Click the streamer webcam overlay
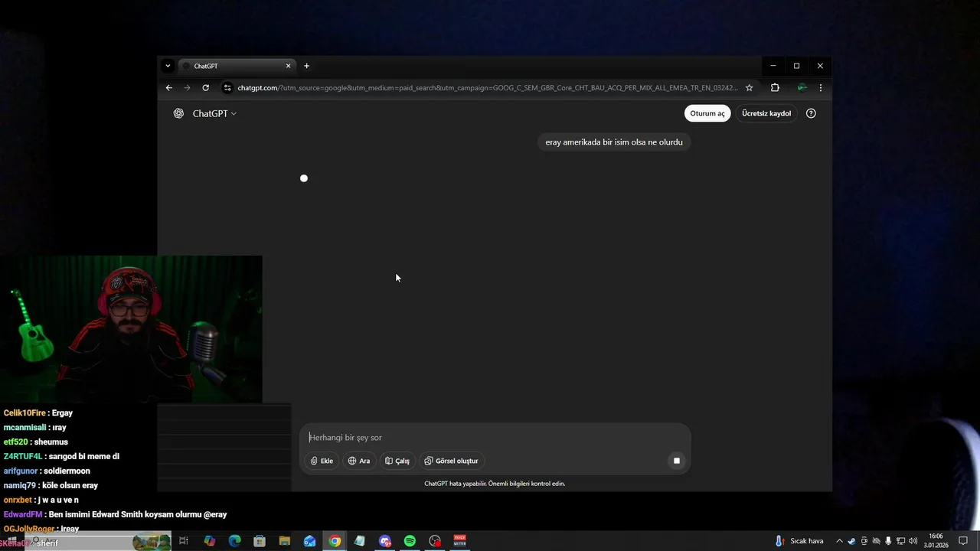This screenshot has width=980, height=551. (131, 329)
